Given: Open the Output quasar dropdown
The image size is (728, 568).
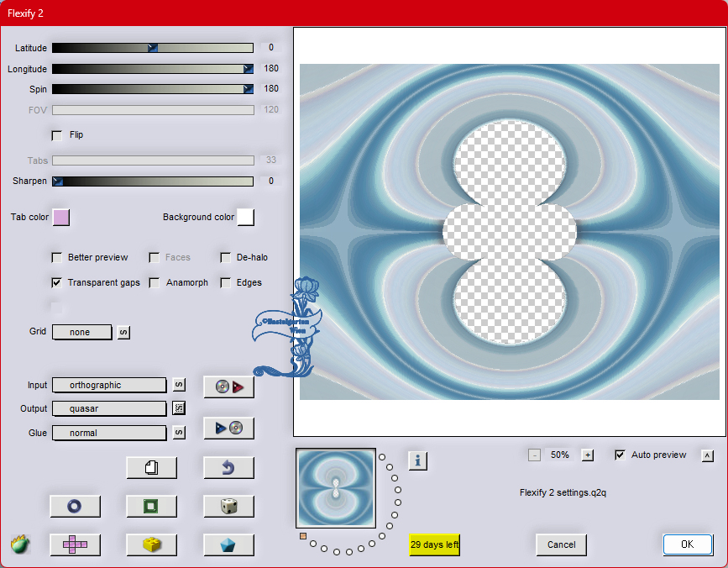Looking at the screenshot, I should pyautogui.click(x=109, y=408).
